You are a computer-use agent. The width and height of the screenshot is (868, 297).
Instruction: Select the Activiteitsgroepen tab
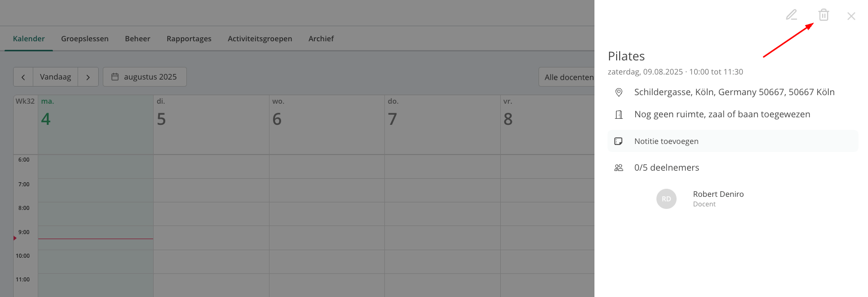coord(260,39)
